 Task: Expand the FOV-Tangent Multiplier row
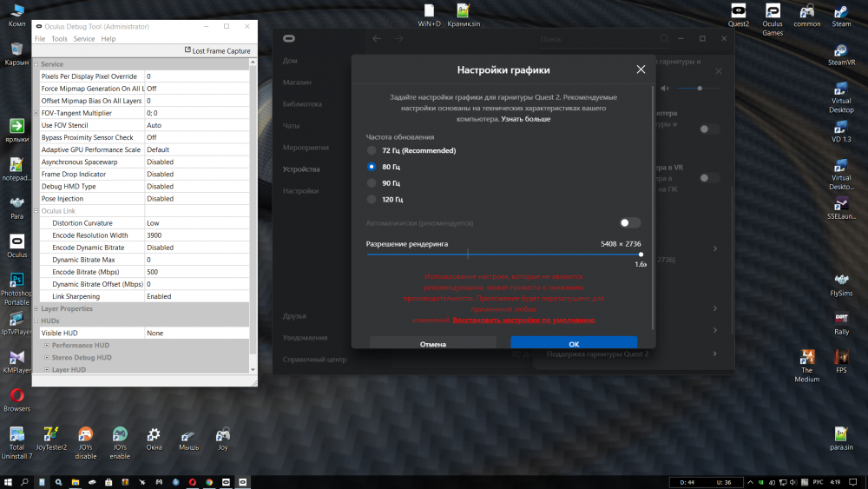click(x=36, y=113)
